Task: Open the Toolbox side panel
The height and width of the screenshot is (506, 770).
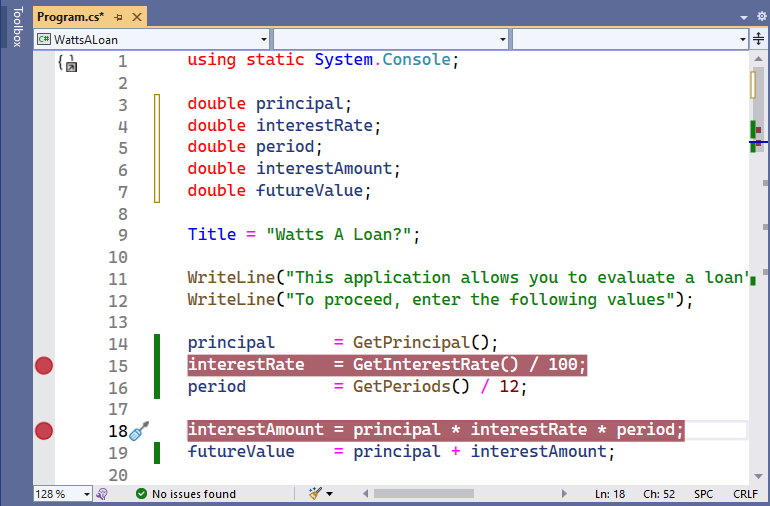Action: (17, 26)
